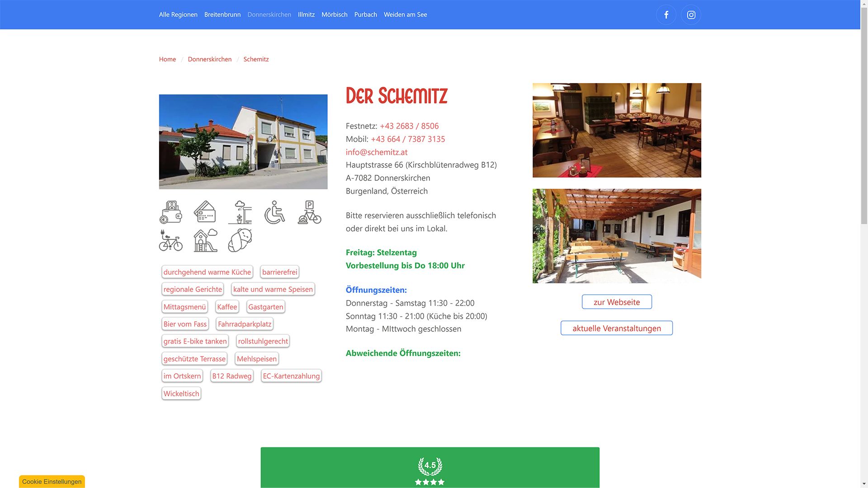Open aktuelle Veranstaltungen button
The width and height of the screenshot is (868, 488).
pyautogui.click(x=616, y=328)
